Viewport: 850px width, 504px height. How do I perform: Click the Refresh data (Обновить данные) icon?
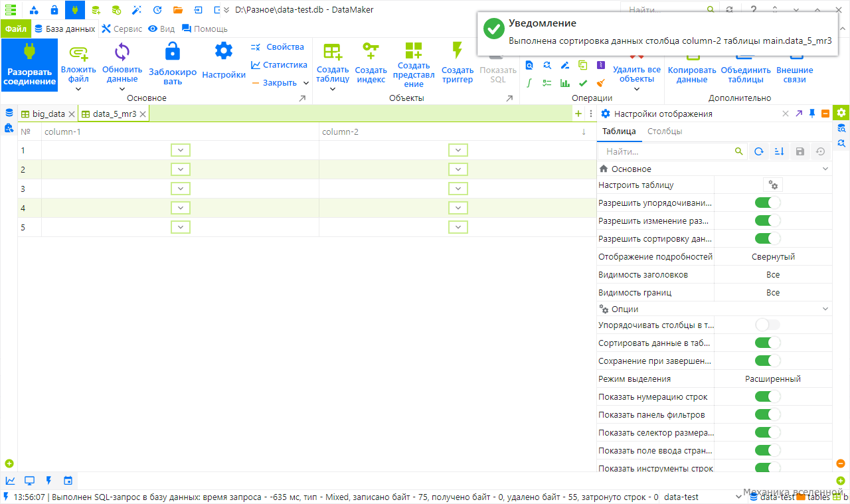tap(122, 52)
